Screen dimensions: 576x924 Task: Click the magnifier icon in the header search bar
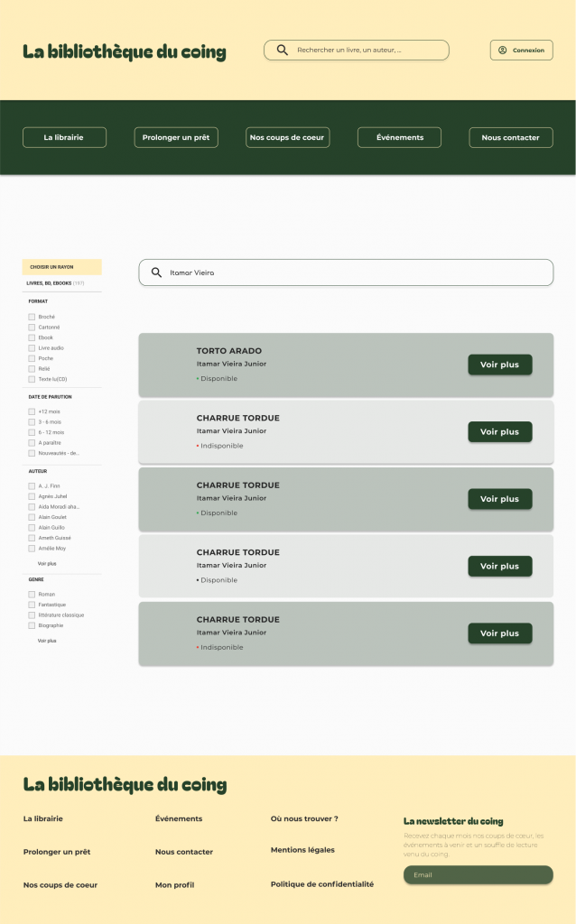click(x=283, y=51)
